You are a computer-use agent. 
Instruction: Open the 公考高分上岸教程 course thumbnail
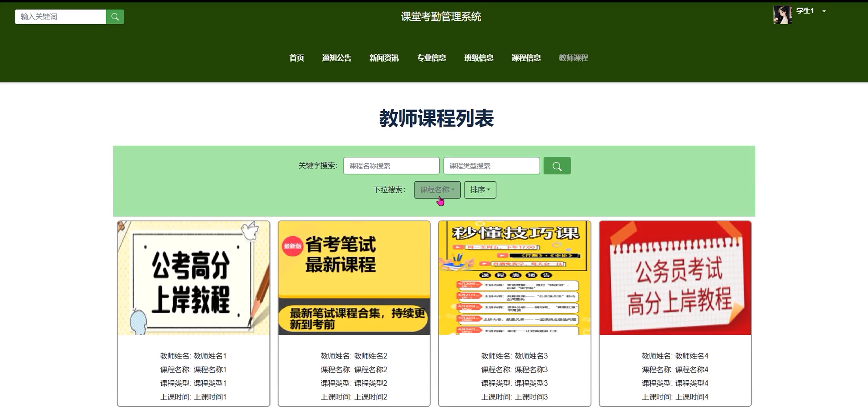[193, 278]
